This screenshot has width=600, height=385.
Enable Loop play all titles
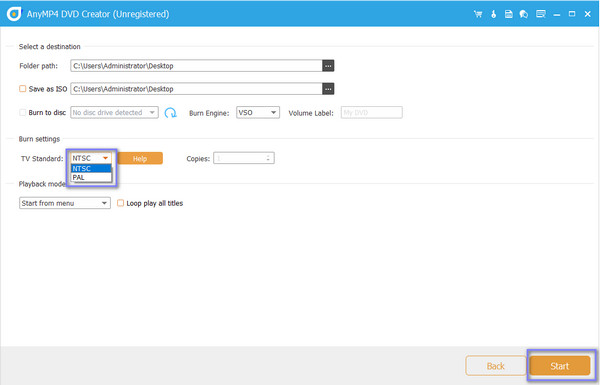(x=120, y=203)
